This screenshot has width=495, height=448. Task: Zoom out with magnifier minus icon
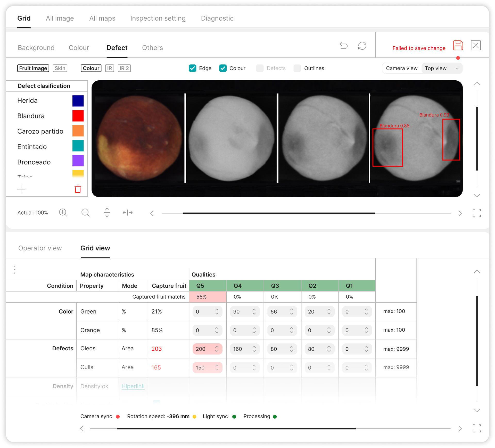tap(85, 213)
